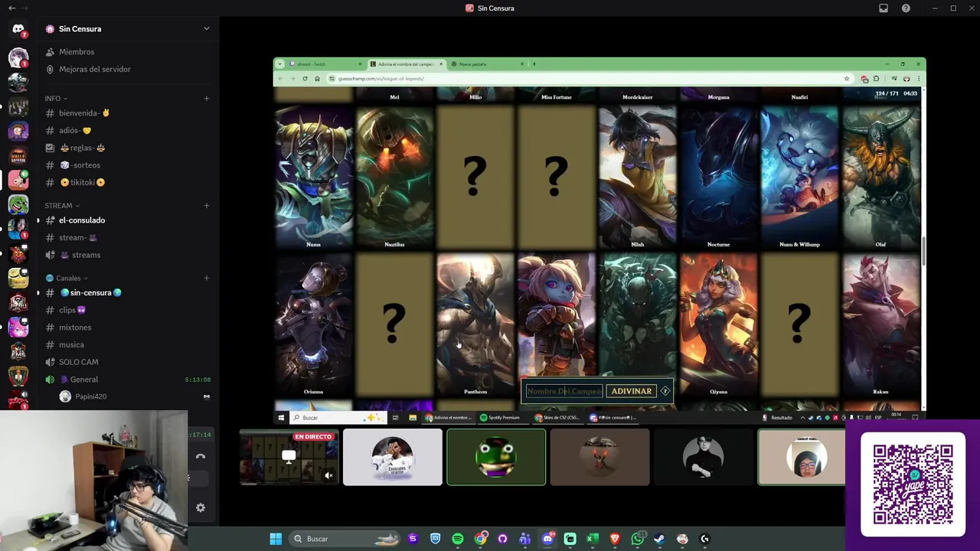The width and height of the screenshot is (980, 551).
Task: Add channel to STREAM category
Action: pos(207,205)
